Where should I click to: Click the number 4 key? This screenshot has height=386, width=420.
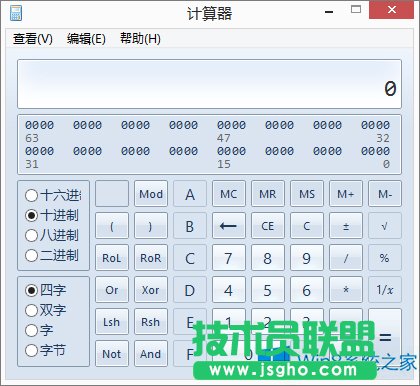click(x=229, y=290)
